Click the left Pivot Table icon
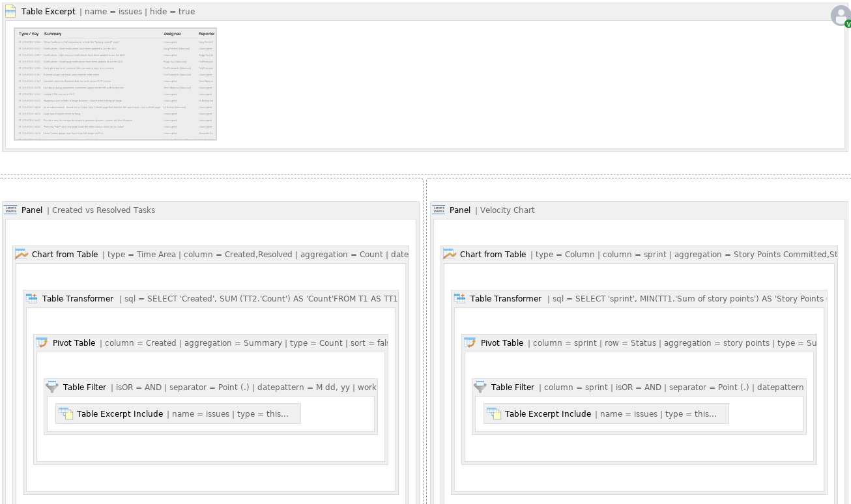Viewport: 851px width, 504px height. [42, 343]
